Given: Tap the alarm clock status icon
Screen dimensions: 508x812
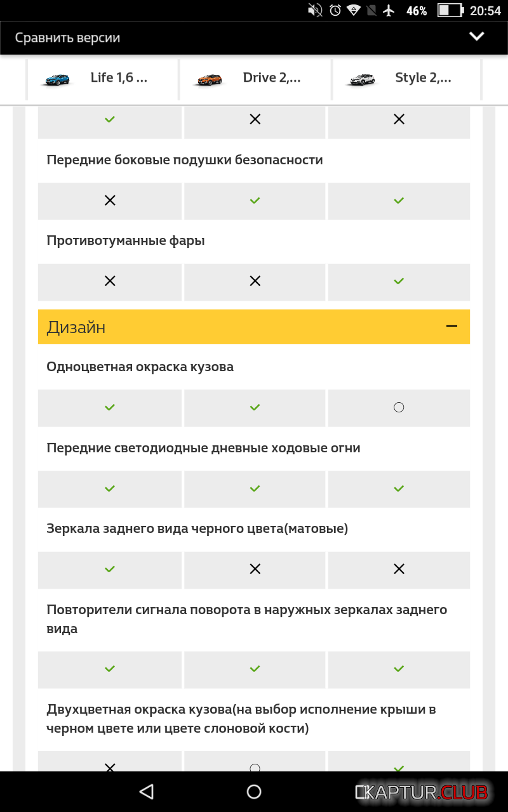Looking at the screenshot, I should (x=335, y=10).
